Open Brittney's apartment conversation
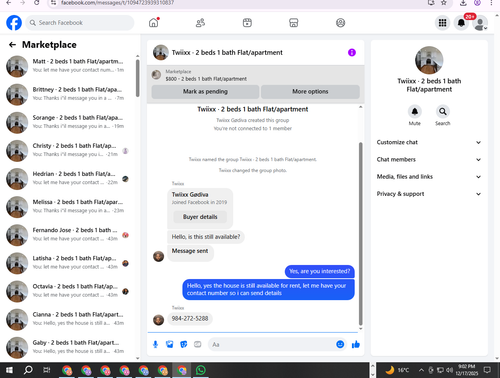Image resolution: width=500 pixels, height=378 pixels. pos(68,94)
